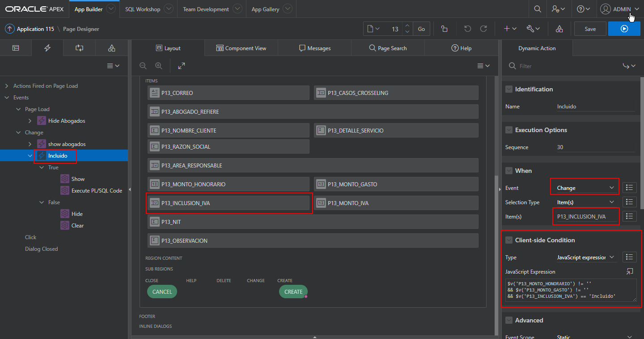This screenshot has width=644, height=339.
Task: Select P13_CORREO item in layout
Action: (x=229, y=93)
